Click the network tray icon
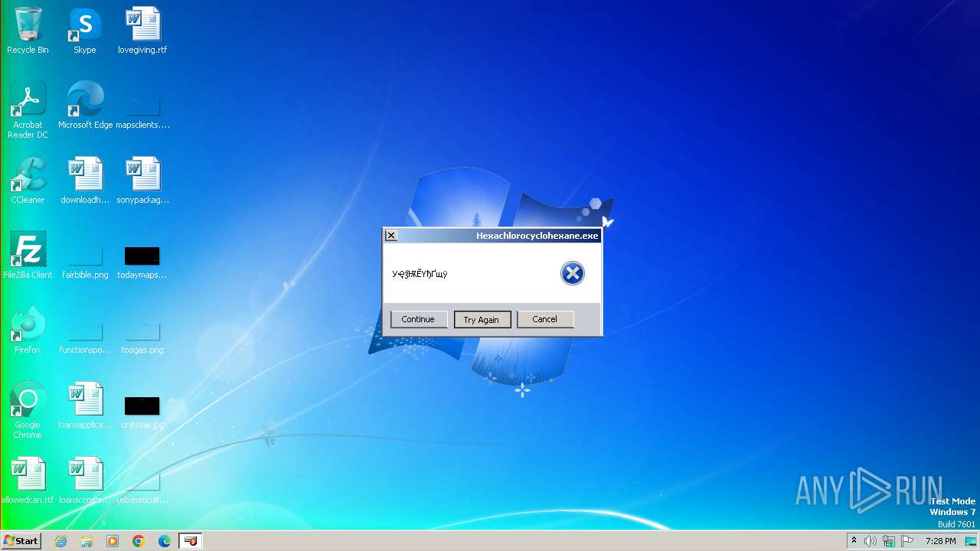The image size is (980, 551). (889, 541)
